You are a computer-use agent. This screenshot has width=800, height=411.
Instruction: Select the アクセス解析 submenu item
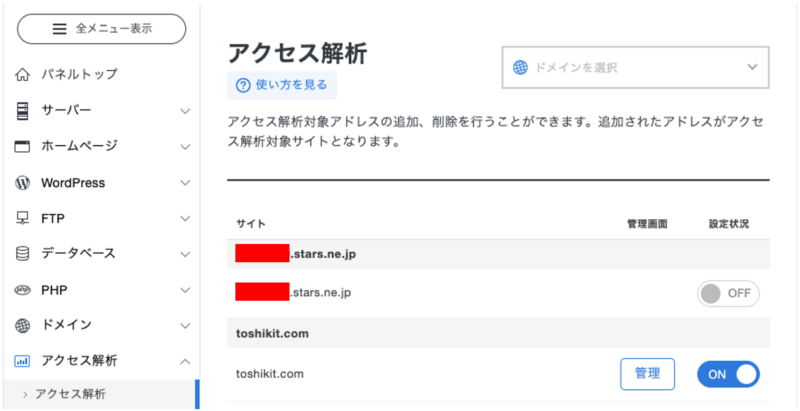point(70,394)
